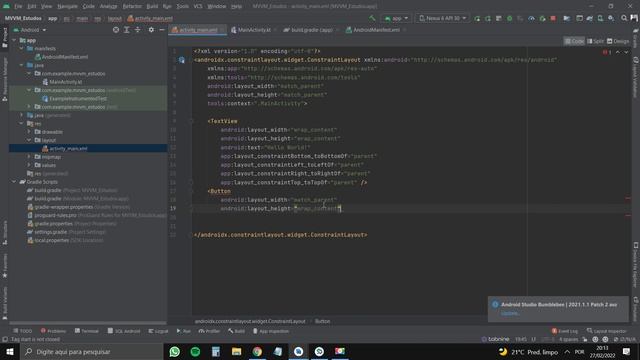
Task: Collapse the manifests folder node
Action: point(22,48)
